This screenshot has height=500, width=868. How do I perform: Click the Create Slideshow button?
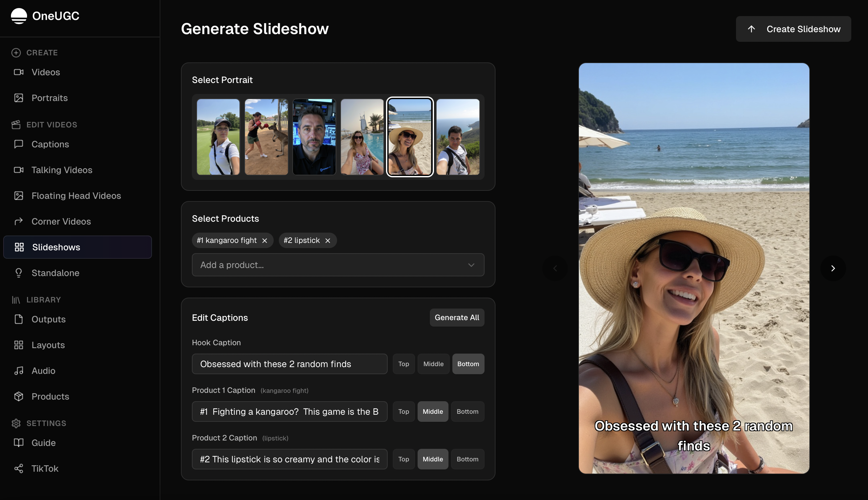793,29
